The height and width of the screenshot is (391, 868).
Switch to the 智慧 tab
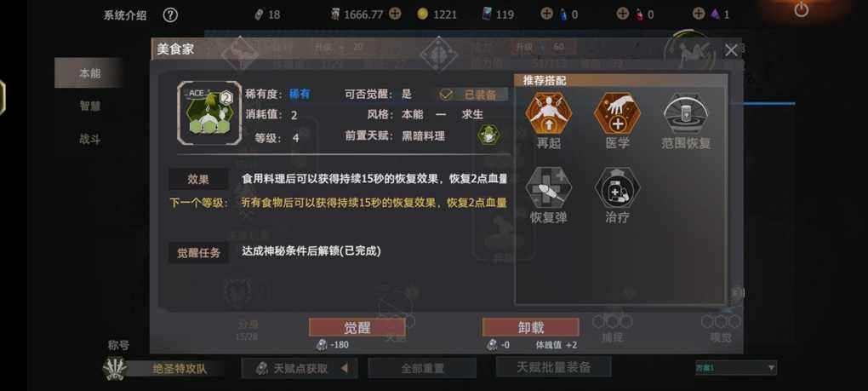(89, 106)
